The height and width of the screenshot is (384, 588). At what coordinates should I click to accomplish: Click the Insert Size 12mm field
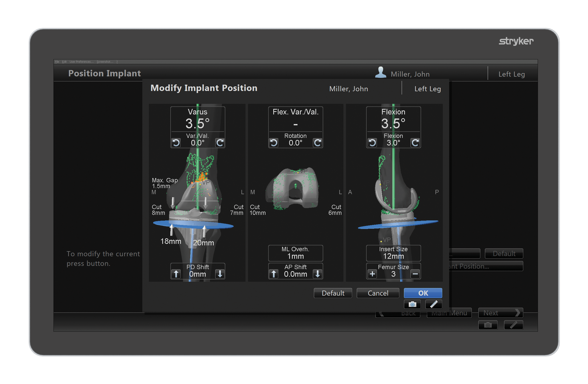pyautogui.click(x=393, y=253)
